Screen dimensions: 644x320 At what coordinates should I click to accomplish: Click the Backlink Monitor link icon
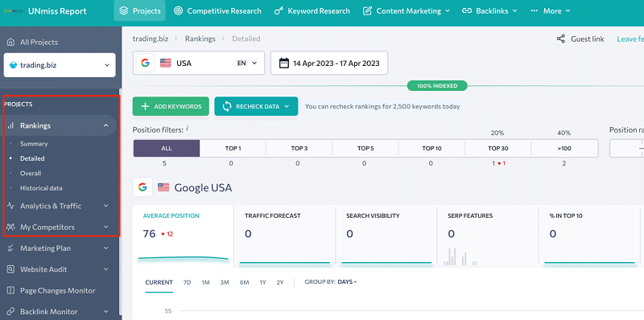pos(11,312)
